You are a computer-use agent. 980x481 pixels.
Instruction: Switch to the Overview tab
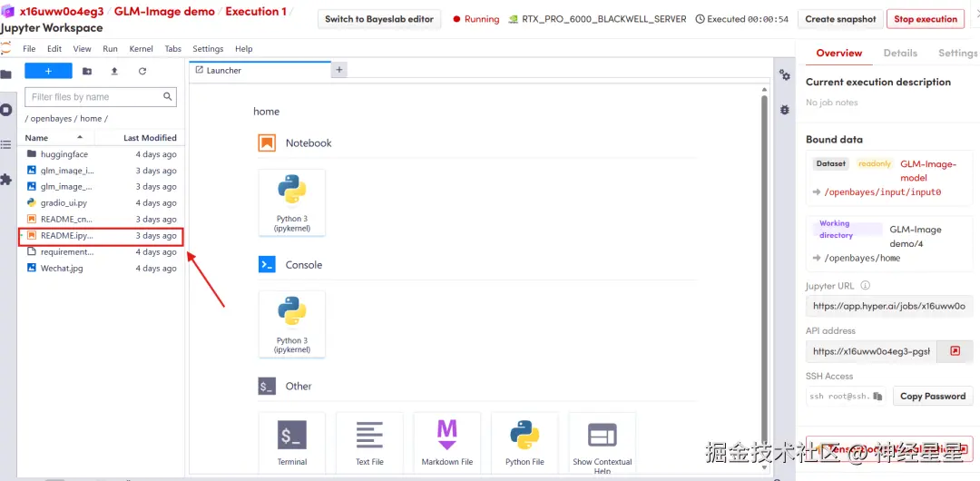838,54
